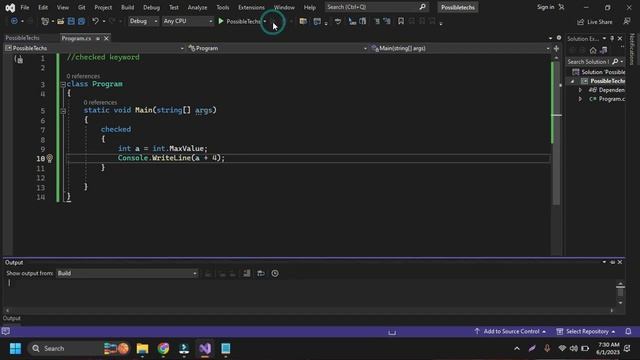Click the feedback person icon beside Live Share
Screen dimensions: 640x360
tap(627, 21)
